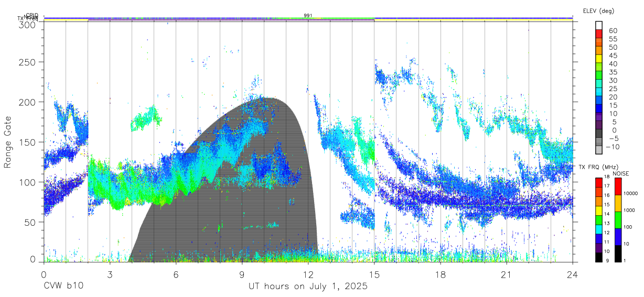Click the y-axis tick label 150
Screen dimensions: 644x297
pyautogui.click(x=26, y=142)
